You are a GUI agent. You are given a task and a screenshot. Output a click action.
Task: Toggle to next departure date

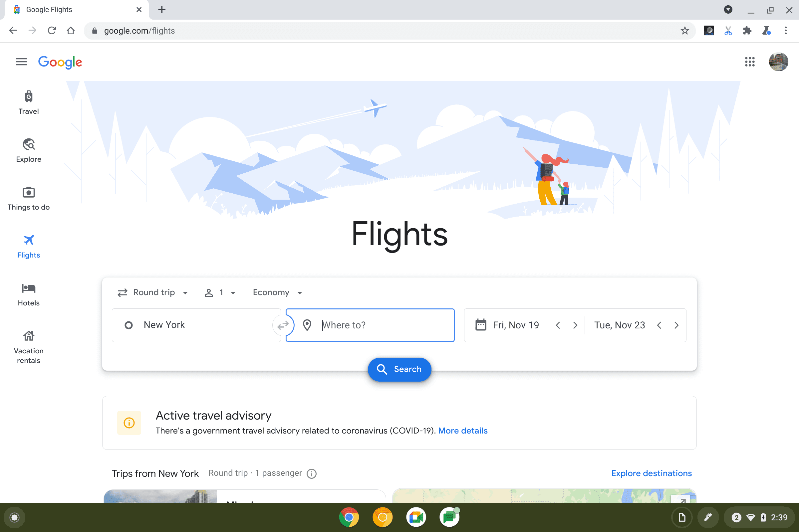[576, 325]
